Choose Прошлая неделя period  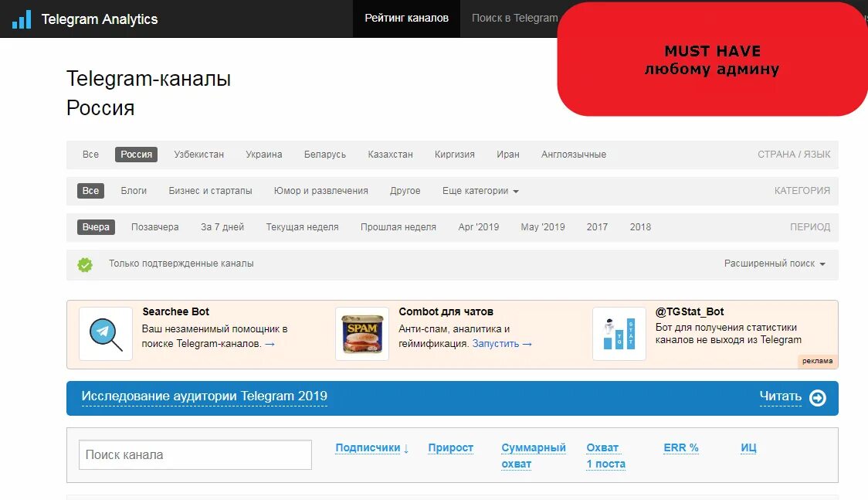pos(398,227)
